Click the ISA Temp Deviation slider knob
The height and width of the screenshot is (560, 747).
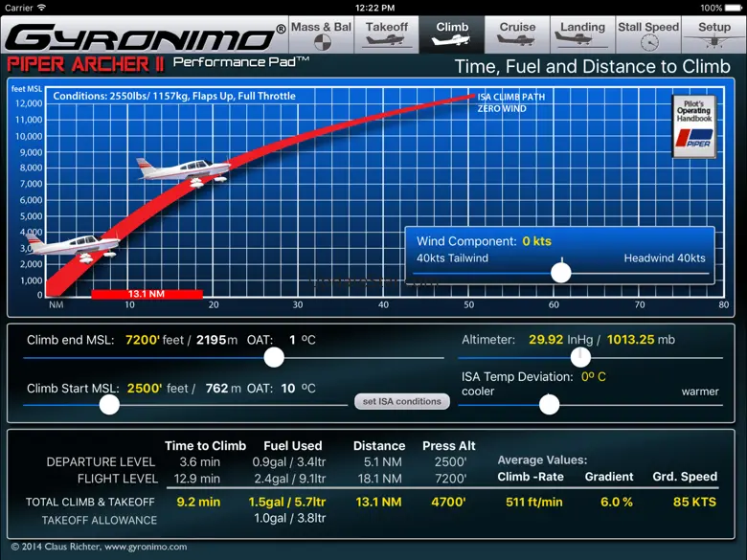[x=549, y=404]
